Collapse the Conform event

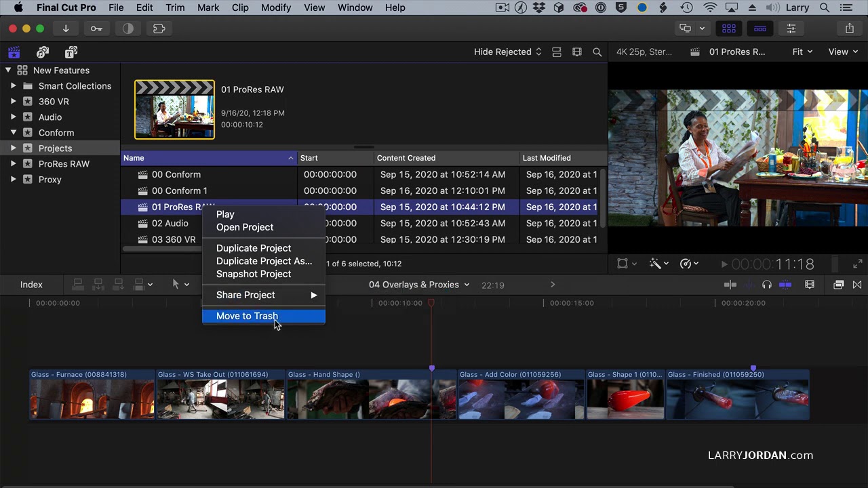(x=13, y=132)
